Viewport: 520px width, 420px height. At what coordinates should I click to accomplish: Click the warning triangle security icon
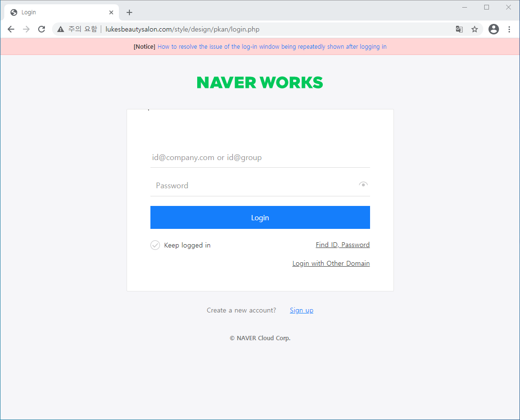pos(60,29)
